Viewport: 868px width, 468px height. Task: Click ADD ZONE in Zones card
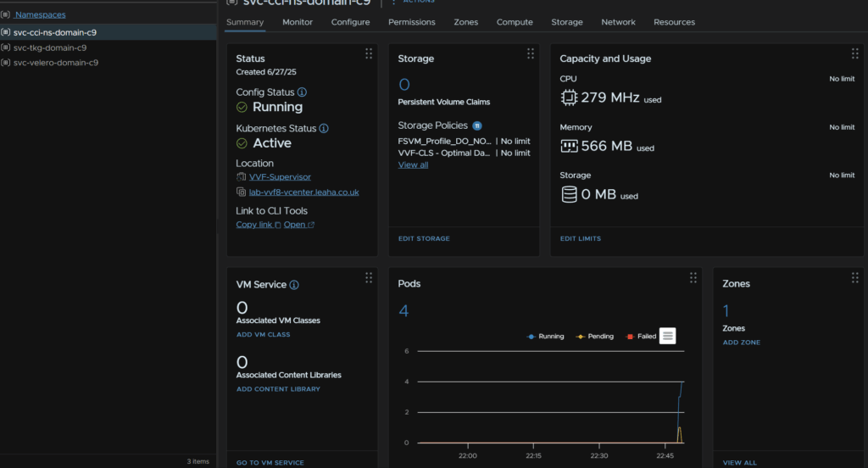pos(741,343)
